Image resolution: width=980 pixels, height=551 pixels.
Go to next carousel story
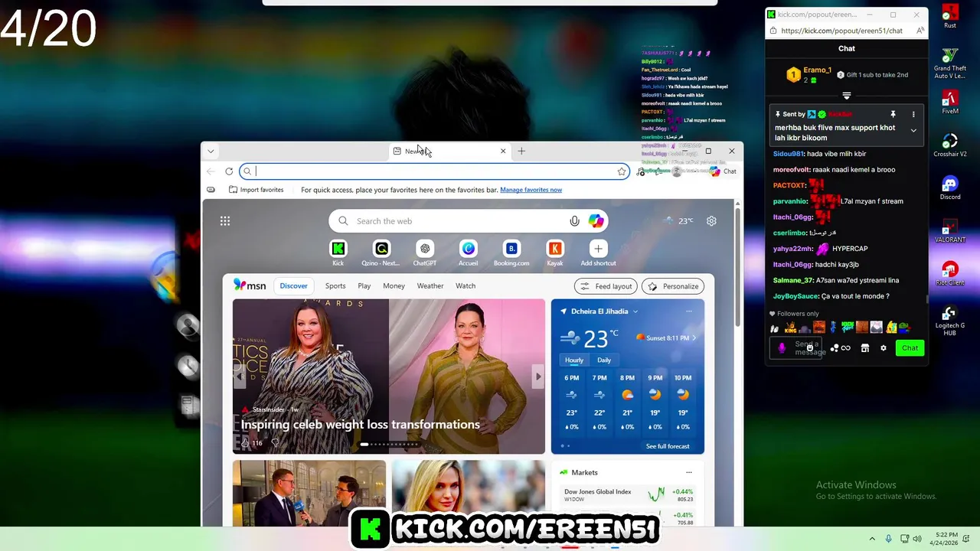click(537, 377)
